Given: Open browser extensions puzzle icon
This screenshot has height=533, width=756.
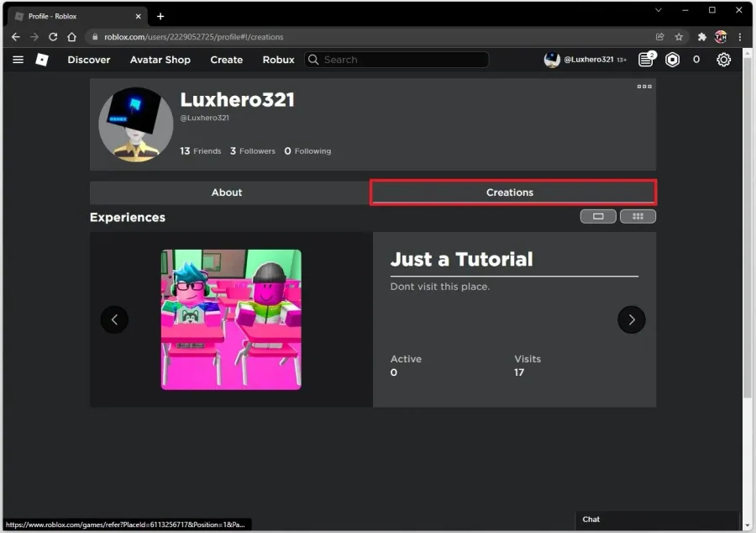Looking at the screenshot, I should 702,37.
